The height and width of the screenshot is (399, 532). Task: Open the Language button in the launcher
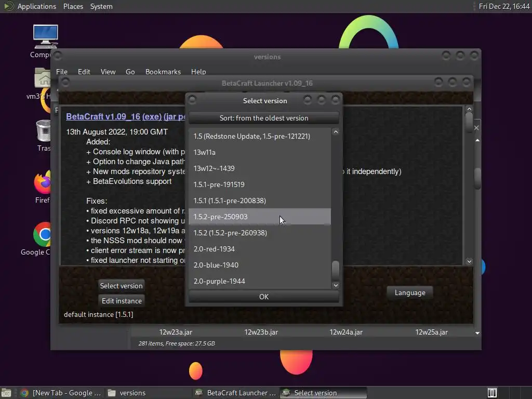coord(410,293)
